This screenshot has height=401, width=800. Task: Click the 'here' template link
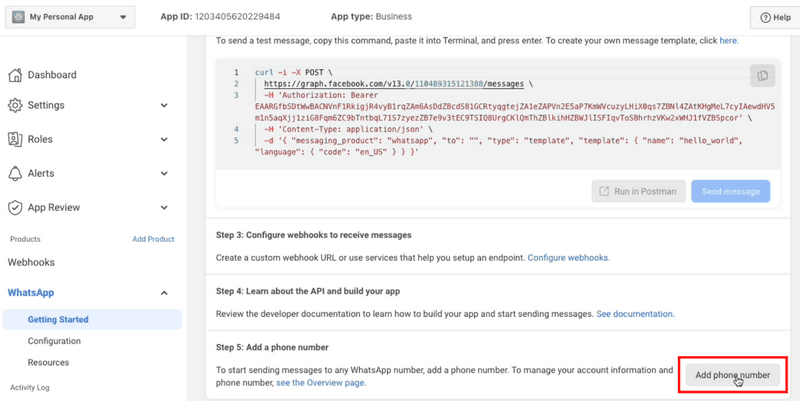point(728,41)
